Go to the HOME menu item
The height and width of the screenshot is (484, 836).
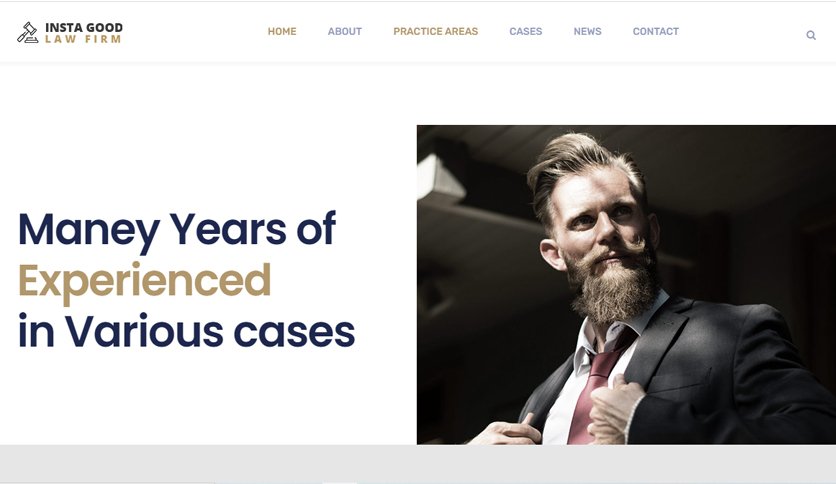coord(282,31)
